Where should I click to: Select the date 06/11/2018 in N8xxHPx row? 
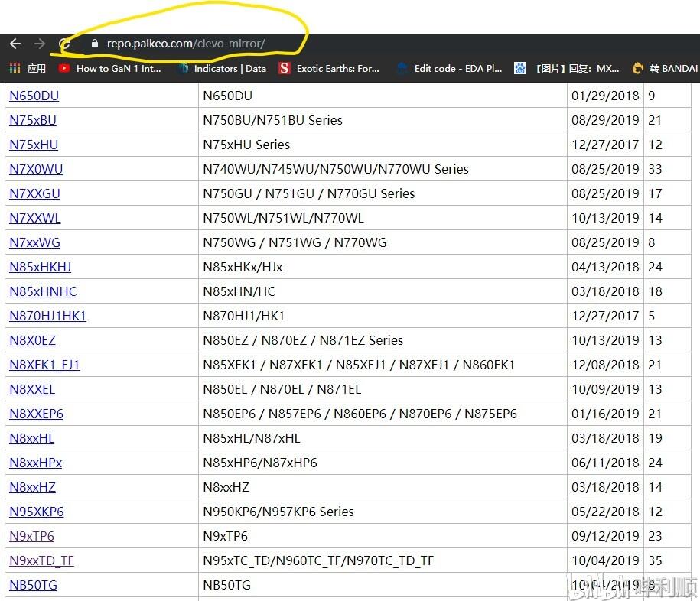(605, 463)
